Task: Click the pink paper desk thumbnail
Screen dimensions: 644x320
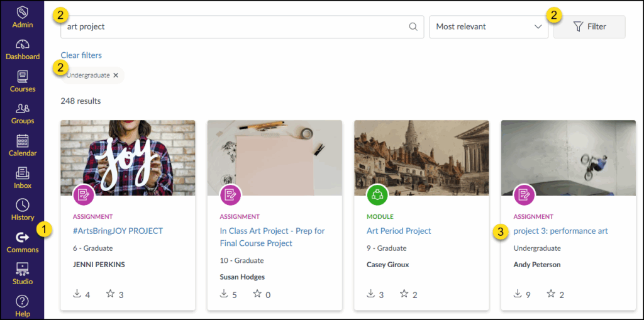Action: (x=275, y=158)
